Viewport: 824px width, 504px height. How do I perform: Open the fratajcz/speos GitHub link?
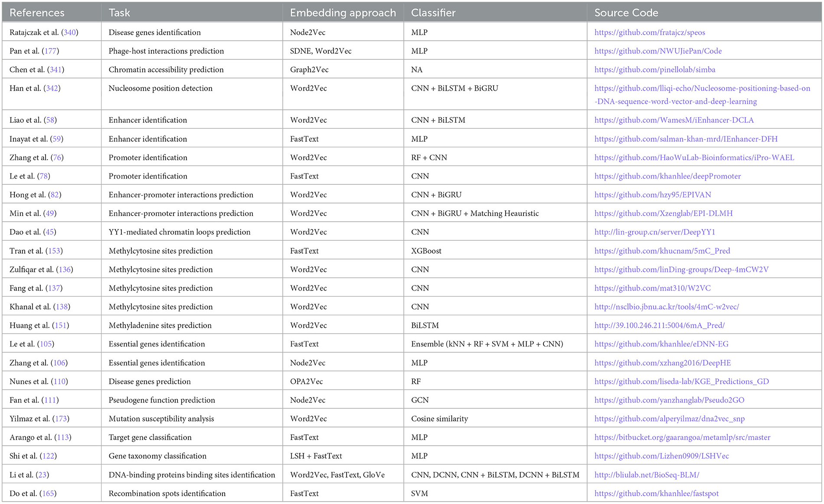coord(650,33)
